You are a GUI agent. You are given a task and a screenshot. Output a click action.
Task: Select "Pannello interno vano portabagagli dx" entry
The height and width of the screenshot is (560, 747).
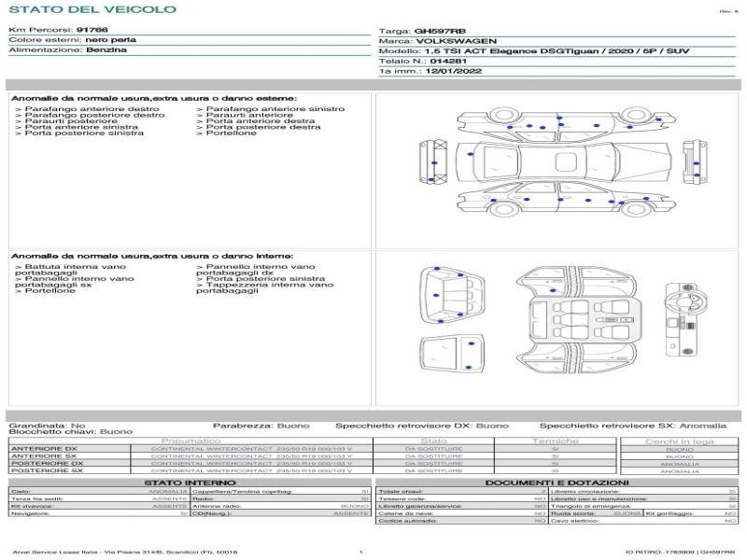tap(256, 270)
